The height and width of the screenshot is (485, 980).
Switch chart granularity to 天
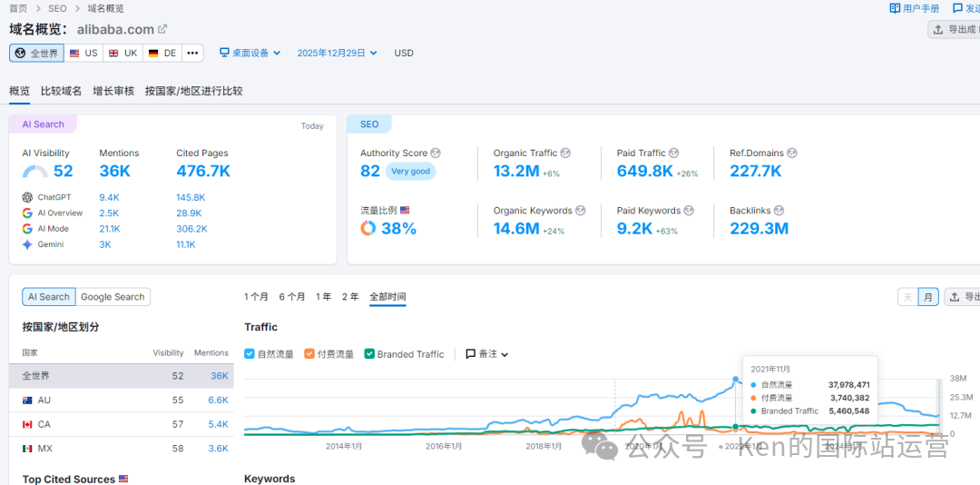907,297
